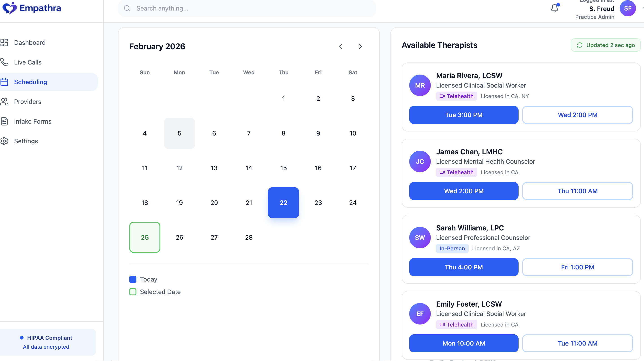Click the refresh icon beside Updated 2 sec ago

(580, 45)
